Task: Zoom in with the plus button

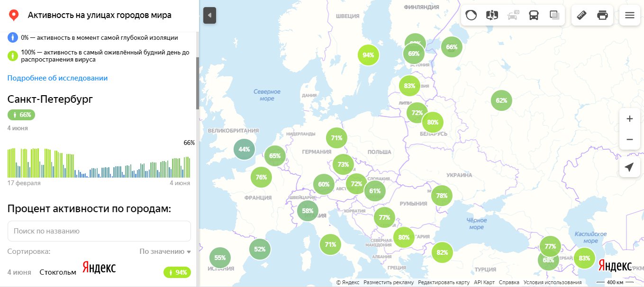Action: click(x=629, y=119)
